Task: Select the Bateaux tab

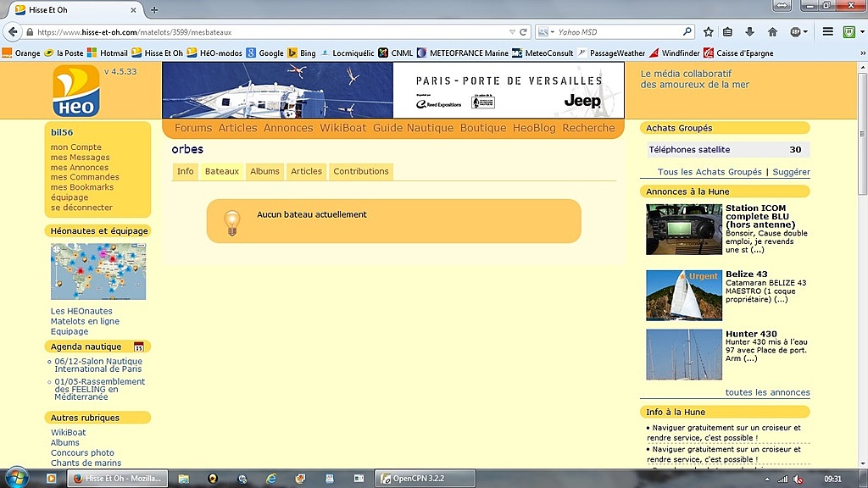Action: coord(222,171)
